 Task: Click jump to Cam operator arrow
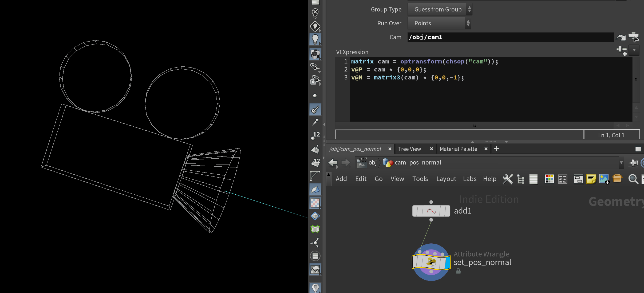pyautogui.click(x=621, y=38)
